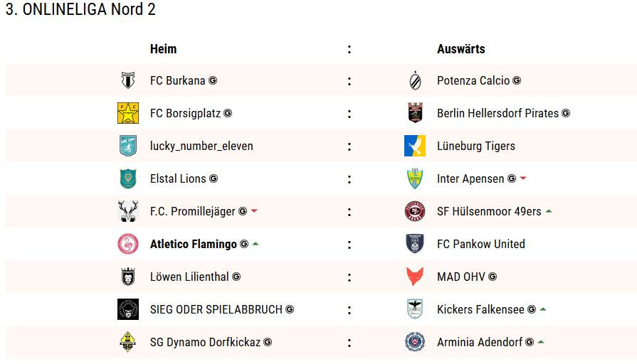Click the Berlin Hellersdorf Pirates shield logo
This screenshot has height=364, width=637.
point(415,113)
